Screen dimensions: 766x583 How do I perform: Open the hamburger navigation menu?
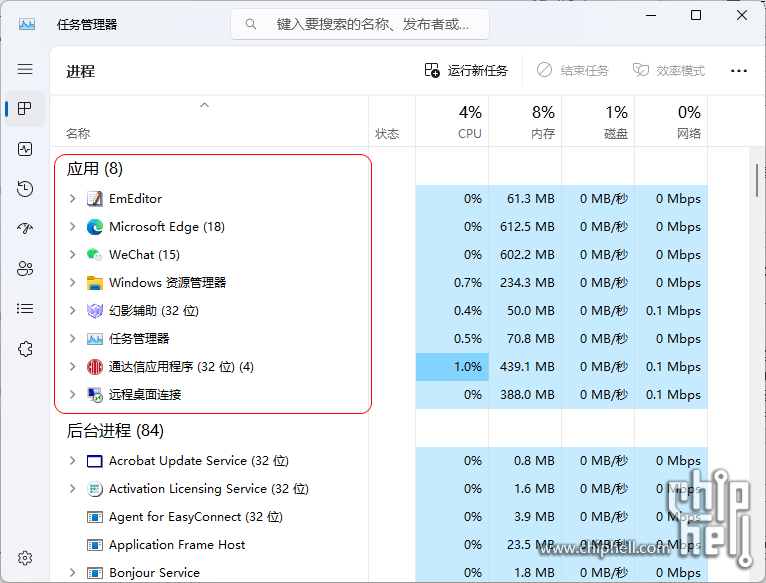point(25,69)
